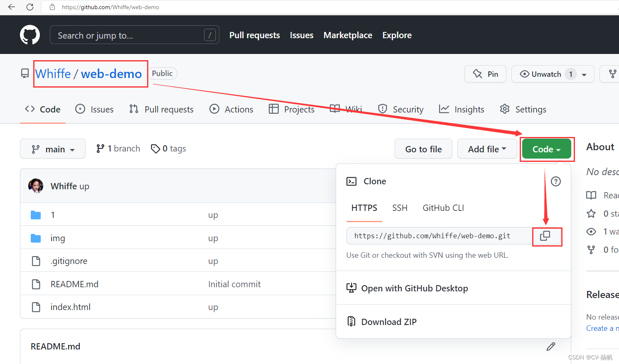Image resolution: width=619 pixels, height=364 pixels.
Task: Open the Insights tab
Action: (x=462, y=109)
